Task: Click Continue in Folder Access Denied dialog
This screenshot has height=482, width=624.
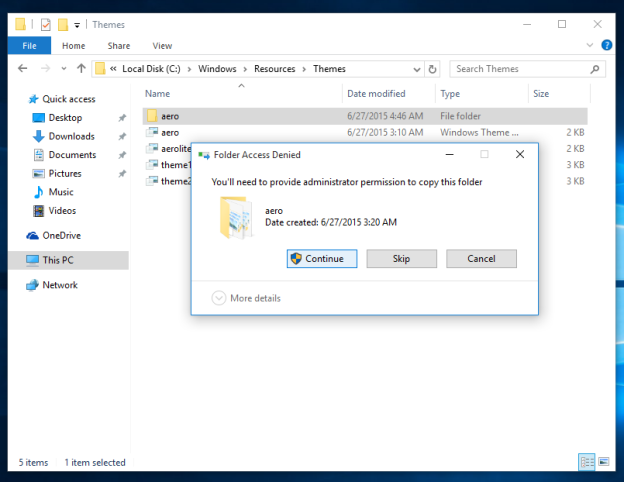Action: (x=322, y=259)
